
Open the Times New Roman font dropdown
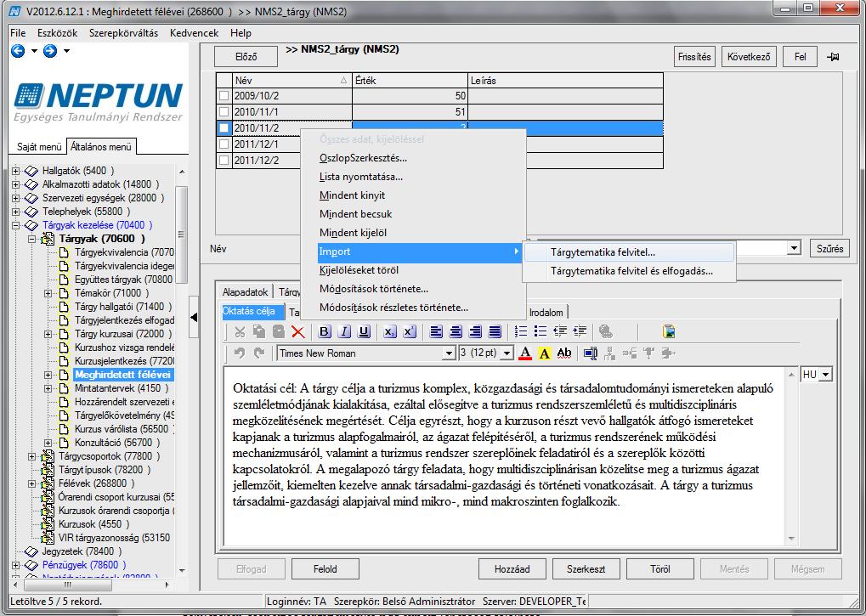449,353
